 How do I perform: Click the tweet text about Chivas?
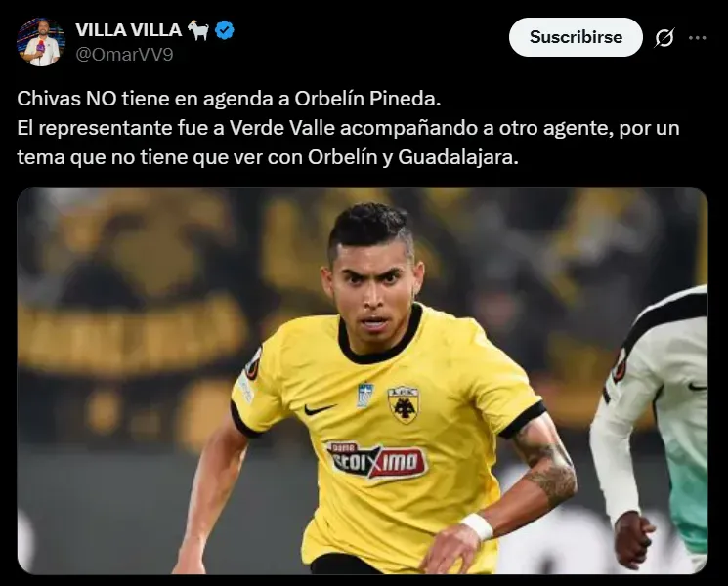(x=348, y=128)
